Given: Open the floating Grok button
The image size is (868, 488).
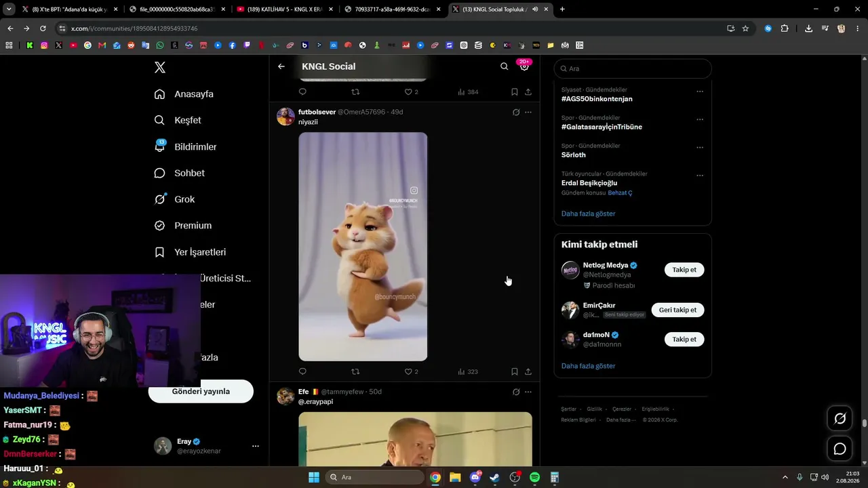Looking at the screenshot, I should pos(840,418).
